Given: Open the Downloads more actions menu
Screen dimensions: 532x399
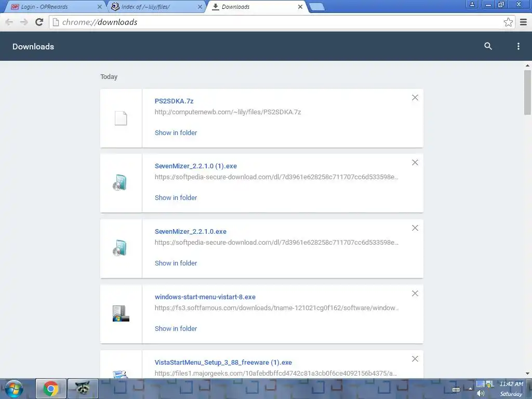Looking at the screenshot, I should click(x=518, y=46).
